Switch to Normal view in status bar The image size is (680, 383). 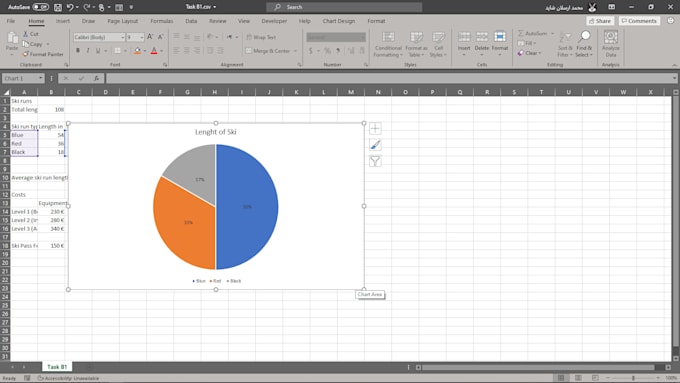point(561,378)
